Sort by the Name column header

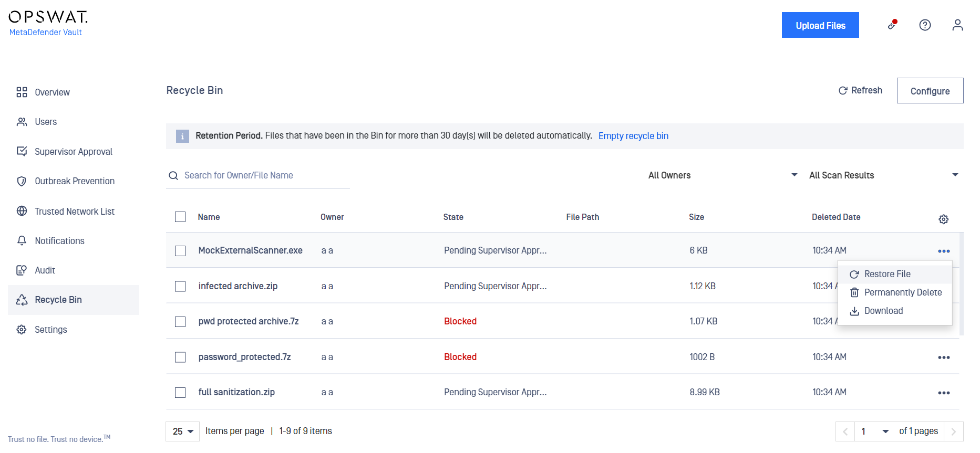click(209, 217)
